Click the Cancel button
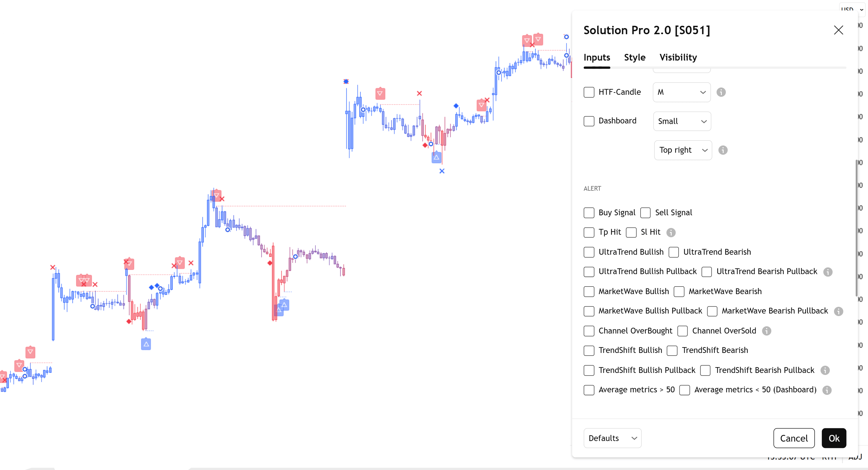This screenshot has height=470, width=868. tap(793, 438)
